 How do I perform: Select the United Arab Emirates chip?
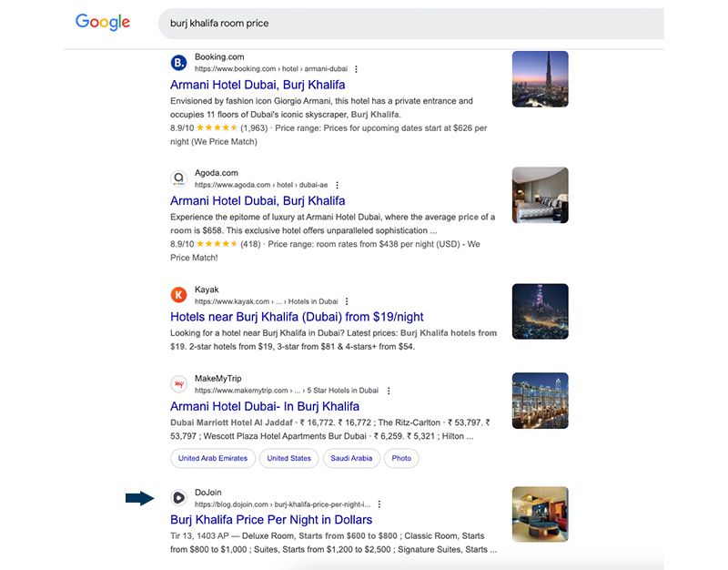coord(213,458)
